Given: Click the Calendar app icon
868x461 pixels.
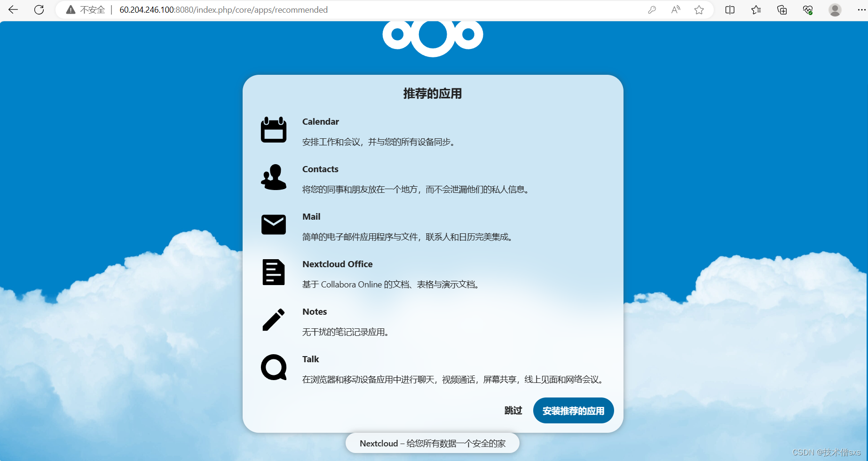Looking at the screenshot, I should coord(274,130).
